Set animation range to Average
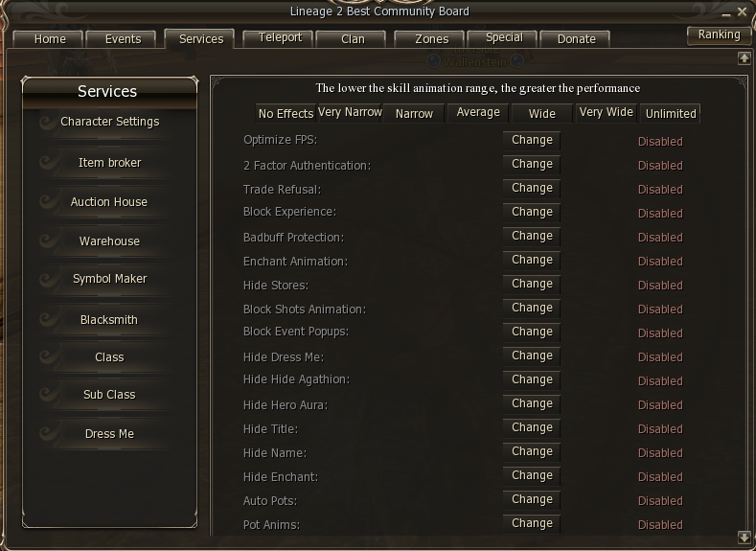The height and width of the screenshot is (551, 756). pos(478,113)
